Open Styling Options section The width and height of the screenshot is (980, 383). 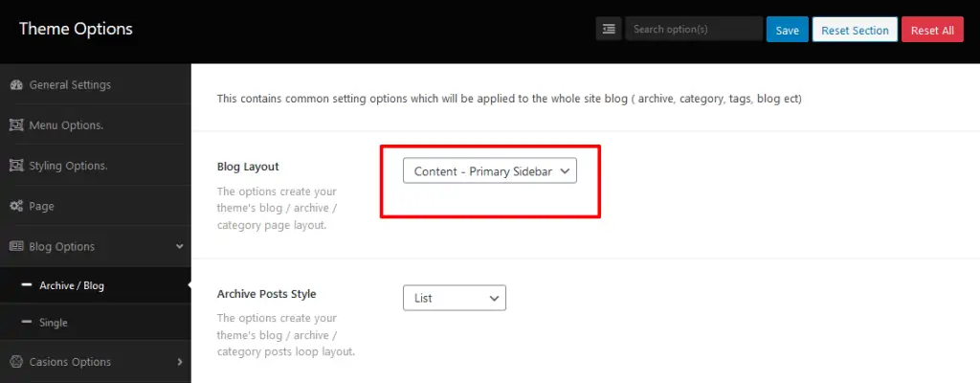(95, 166)
